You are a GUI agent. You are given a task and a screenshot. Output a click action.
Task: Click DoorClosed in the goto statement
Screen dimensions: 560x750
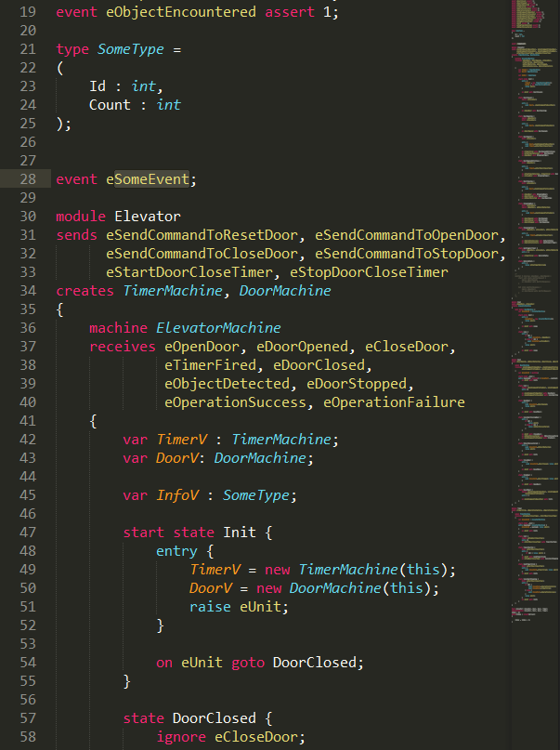pyautogui.click(x=315, y=663)
